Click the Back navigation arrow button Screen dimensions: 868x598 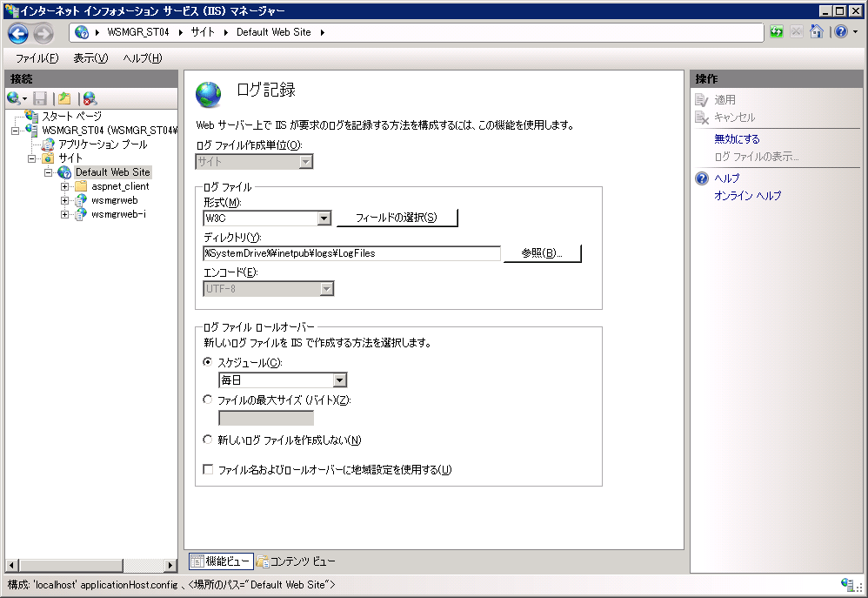point(18,33)
